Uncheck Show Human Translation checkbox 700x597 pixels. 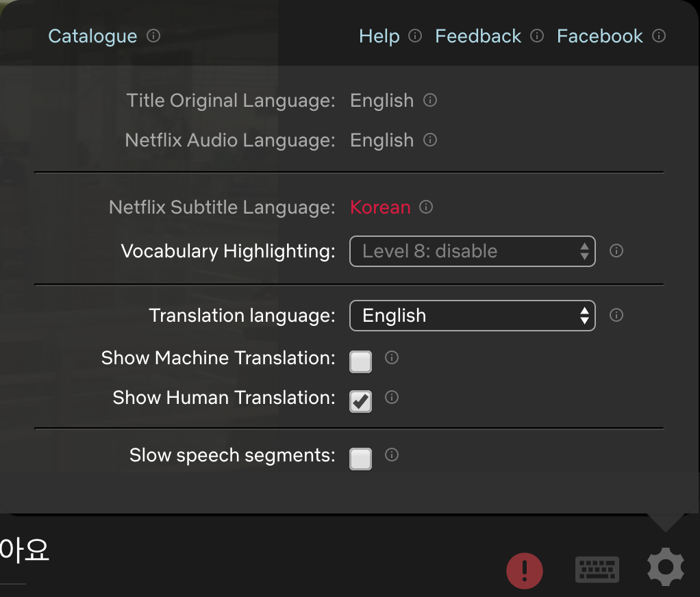pyautogui.click(x=361, y=401)
